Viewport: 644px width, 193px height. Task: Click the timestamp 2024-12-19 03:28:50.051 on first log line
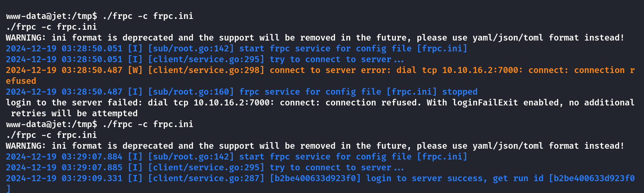tap(64, 48)
